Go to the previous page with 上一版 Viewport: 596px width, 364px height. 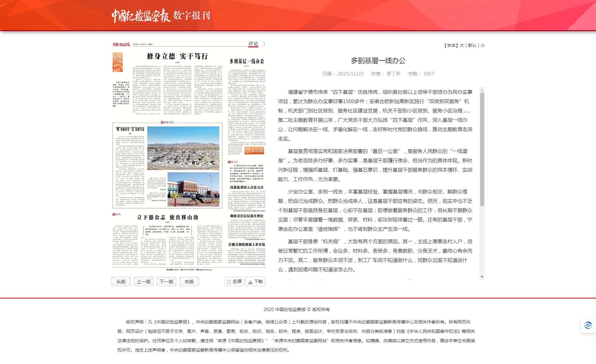[144, 281]
